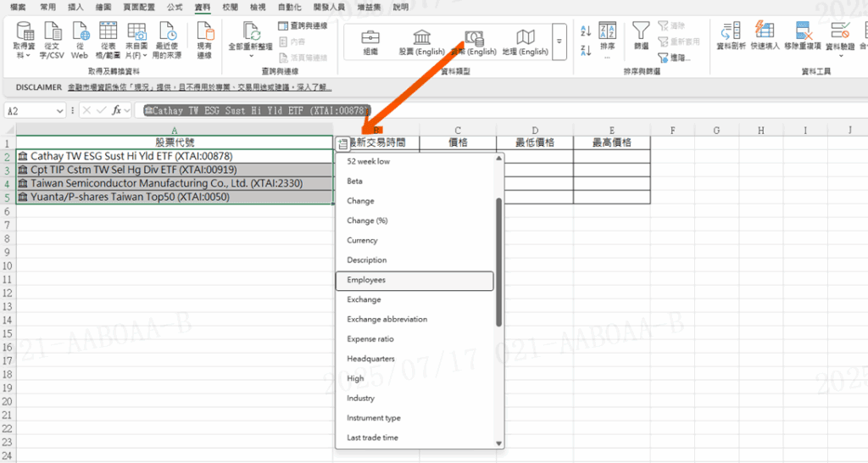Click the sort A to Z icon
The height and width of the screenshot is (463, 868).
(x=585, y=31)
